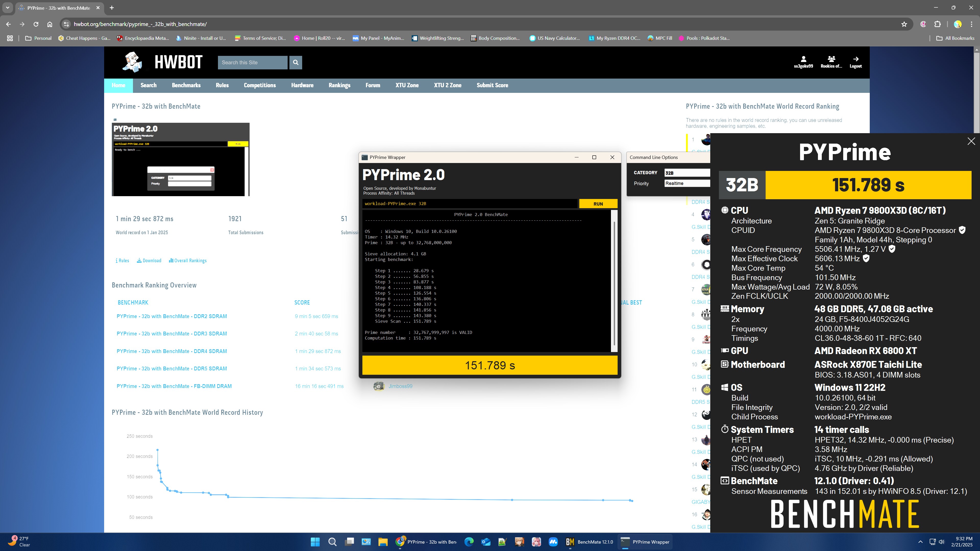Image resolution: width=980 pixels, height=551 pixels.
Task: Open the volume tray icon
Action: [x=941, y=542]
